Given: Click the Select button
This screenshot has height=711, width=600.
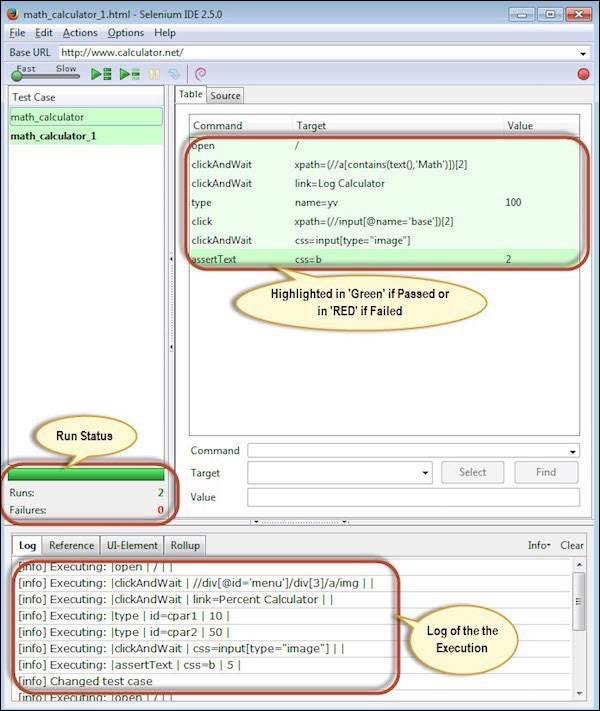Looking at the screenshot, I should [473, 472].
